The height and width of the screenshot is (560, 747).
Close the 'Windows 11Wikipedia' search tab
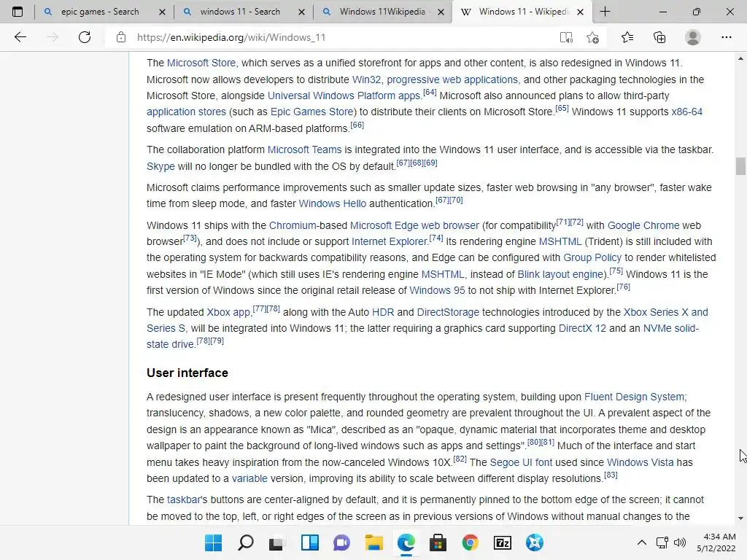click(x=441, y=12)
